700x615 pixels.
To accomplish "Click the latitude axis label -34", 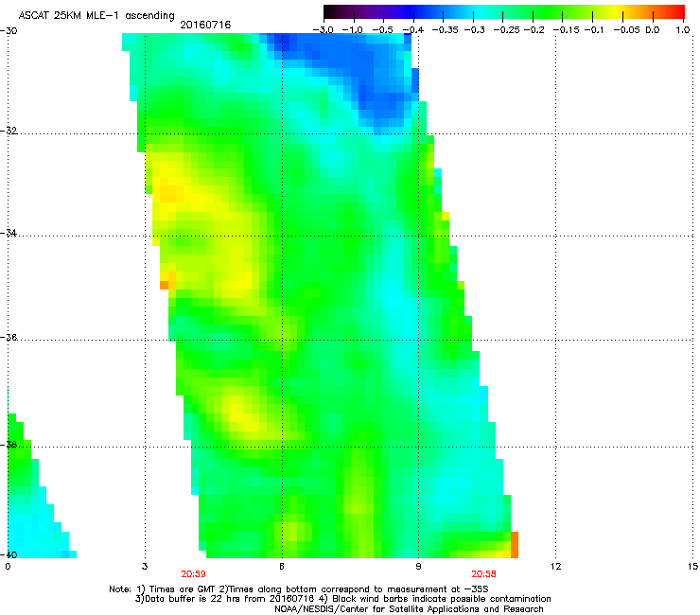I will 9,233.
